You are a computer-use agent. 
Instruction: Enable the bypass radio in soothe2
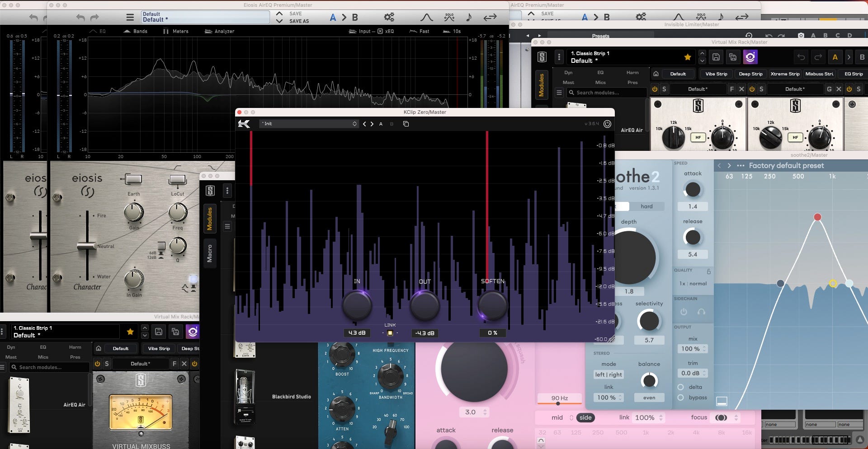pyautogui.click(x=680, y=398)
